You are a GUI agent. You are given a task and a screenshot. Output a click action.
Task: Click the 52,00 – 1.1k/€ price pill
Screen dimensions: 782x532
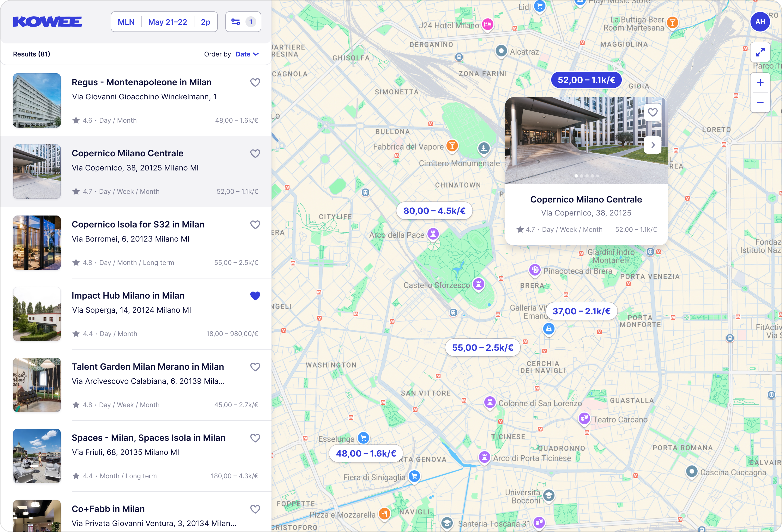[586, 80]
